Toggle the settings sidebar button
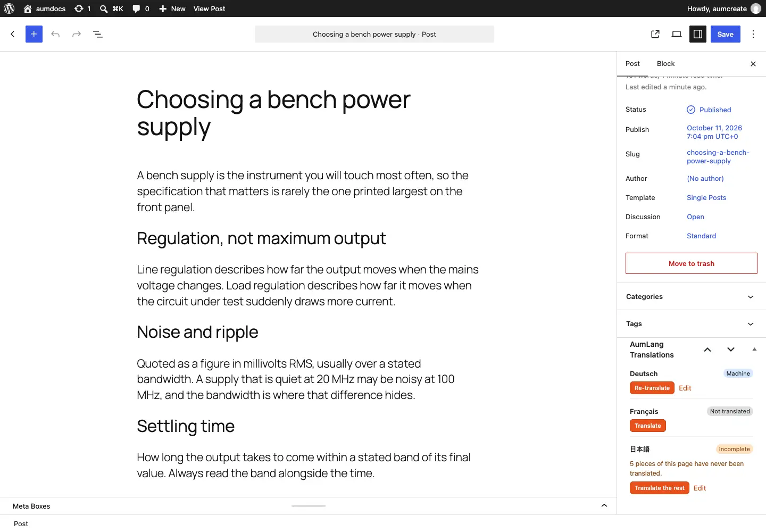The image size is (766, 532). 698,34
